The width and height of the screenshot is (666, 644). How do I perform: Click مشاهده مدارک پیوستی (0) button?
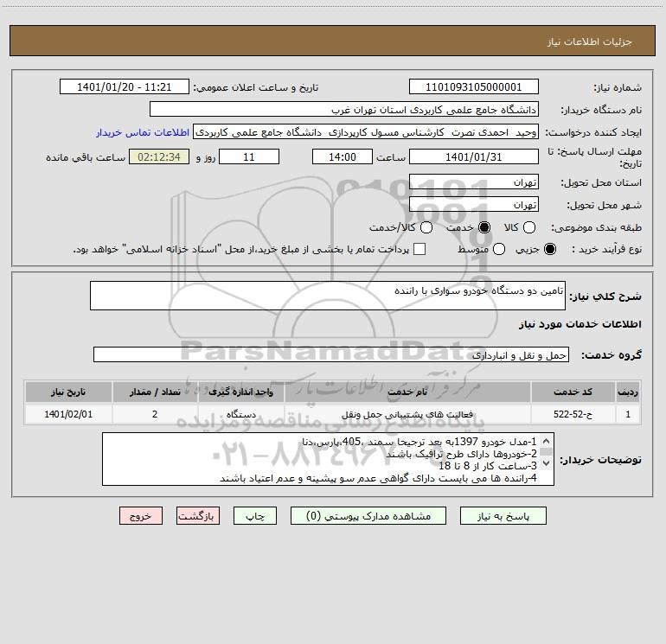pyautogui.click(x=368, y=516)
